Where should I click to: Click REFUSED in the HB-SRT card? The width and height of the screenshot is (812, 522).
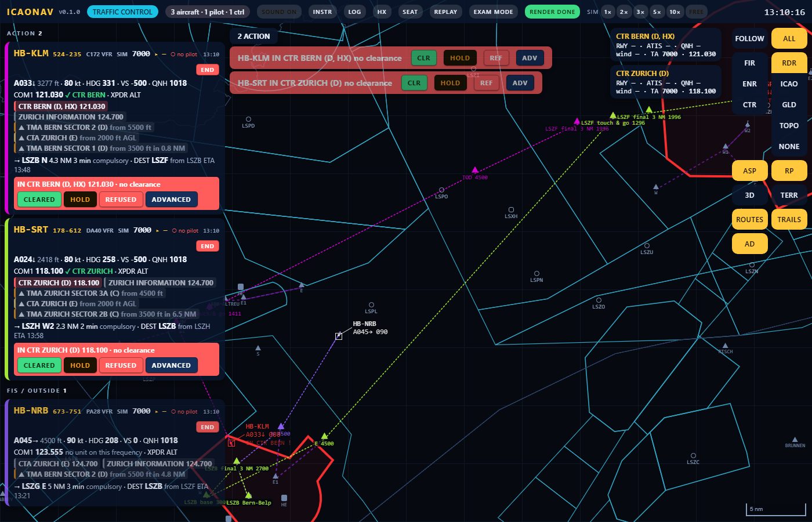[121, 365]
